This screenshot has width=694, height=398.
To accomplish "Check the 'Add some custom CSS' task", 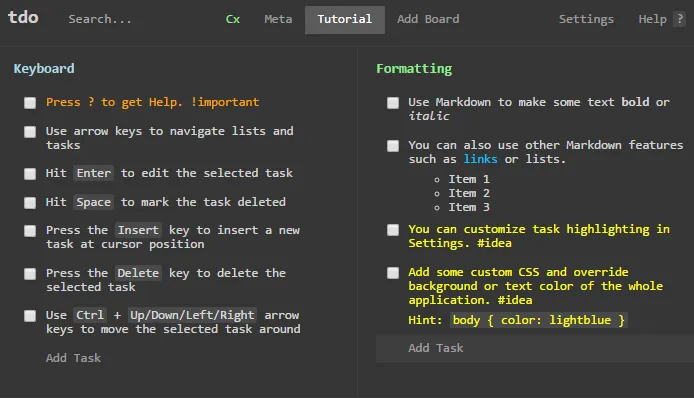I will [x=393, y=273].
